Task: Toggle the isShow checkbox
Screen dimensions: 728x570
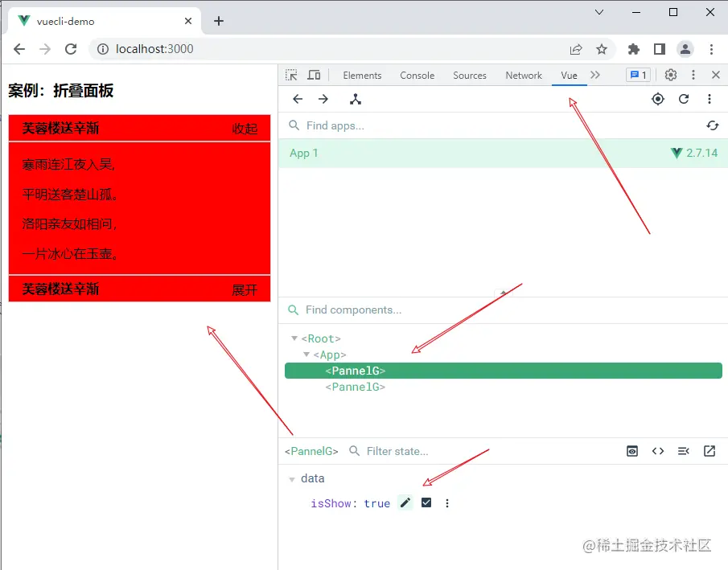Action: 426,502
